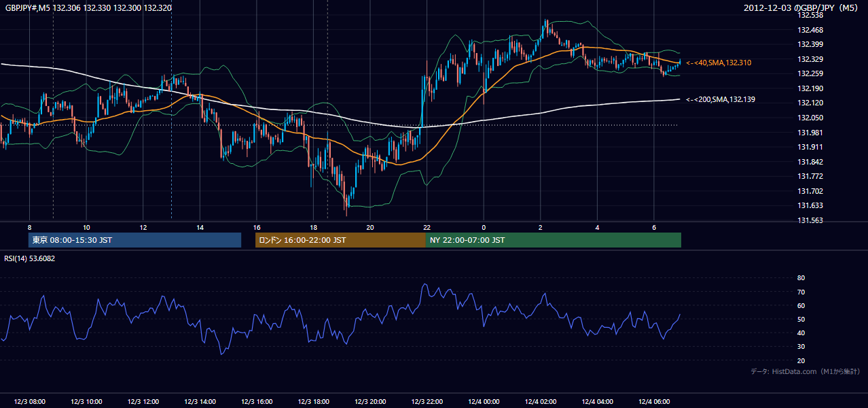Screen dimensions: 868x408
Task: Select the NY 22:00-07:00 JST session bar
Action: click(x=554, y=240)
